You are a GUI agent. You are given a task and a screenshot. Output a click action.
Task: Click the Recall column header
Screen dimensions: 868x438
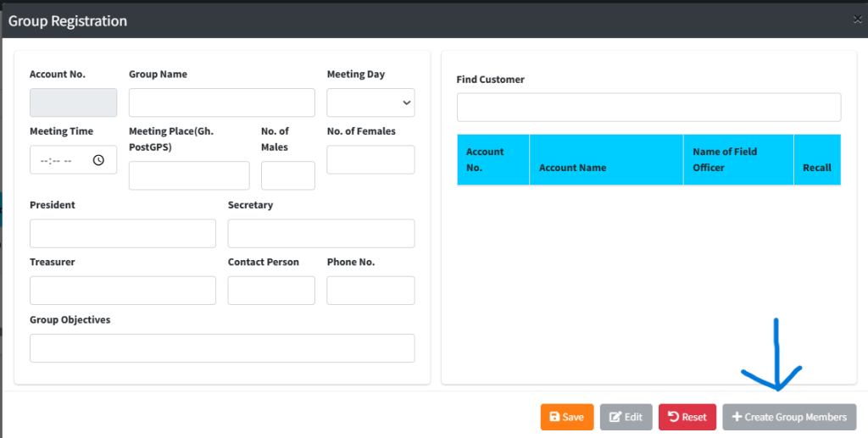(x=816, y=167)
